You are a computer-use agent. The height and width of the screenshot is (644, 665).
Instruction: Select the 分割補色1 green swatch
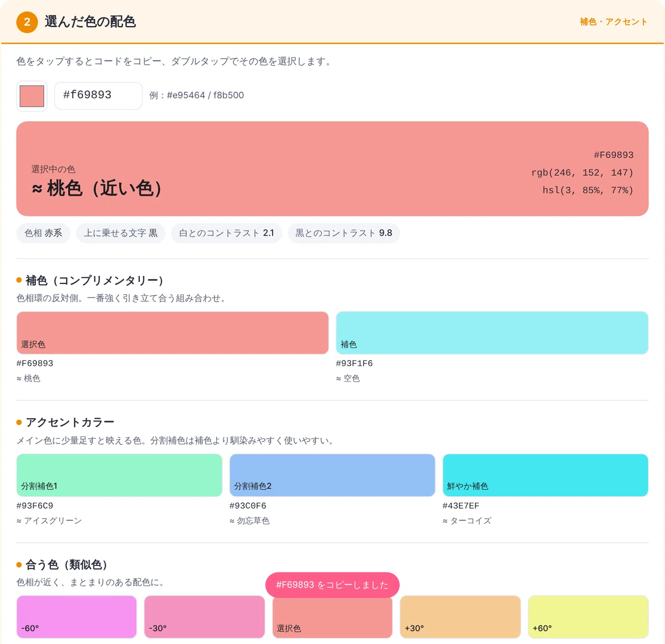[119, 475]
